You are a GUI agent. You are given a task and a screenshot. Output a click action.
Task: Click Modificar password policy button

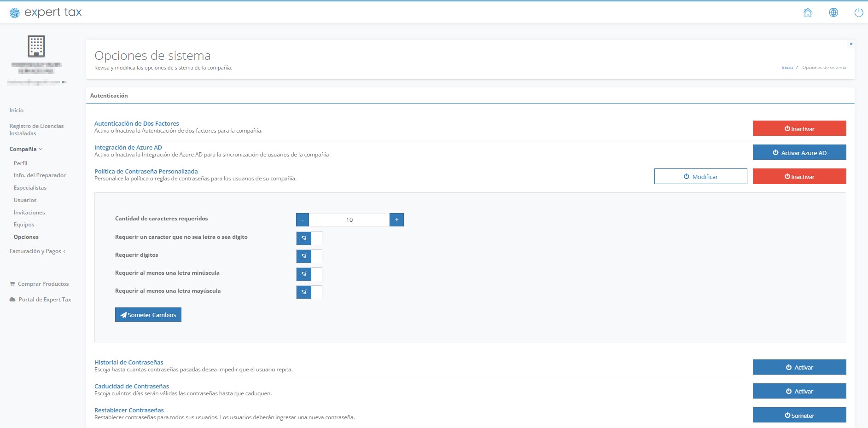(700, 176)
